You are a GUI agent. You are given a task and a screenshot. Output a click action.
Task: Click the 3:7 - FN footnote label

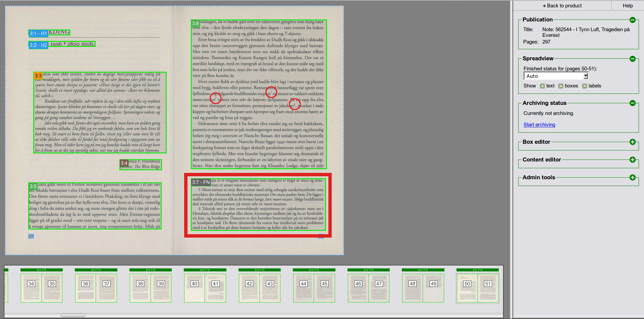201,182
